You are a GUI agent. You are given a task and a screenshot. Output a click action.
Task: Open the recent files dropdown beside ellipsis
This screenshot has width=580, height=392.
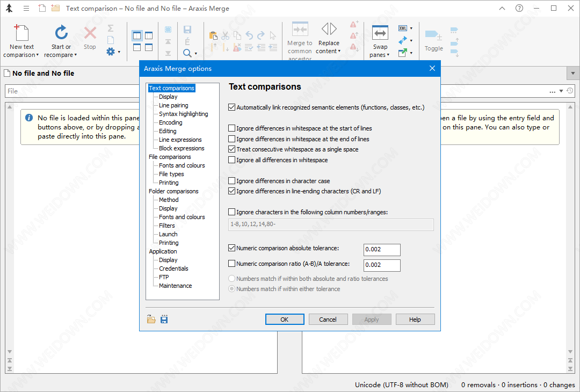pos(561,91)
